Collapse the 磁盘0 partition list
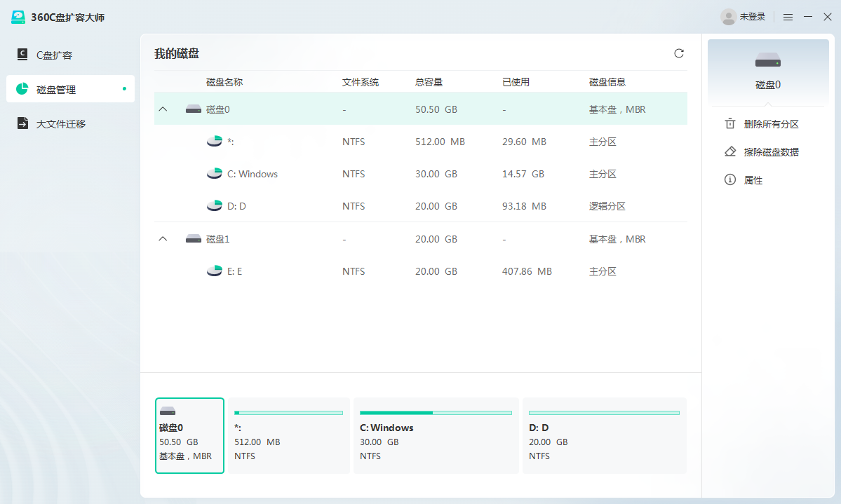Screen dimensions: 841x504 pos(163,109)
